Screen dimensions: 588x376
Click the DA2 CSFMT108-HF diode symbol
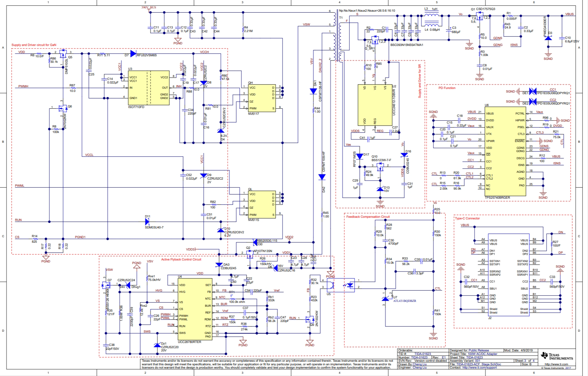click(x=322, y=177)
